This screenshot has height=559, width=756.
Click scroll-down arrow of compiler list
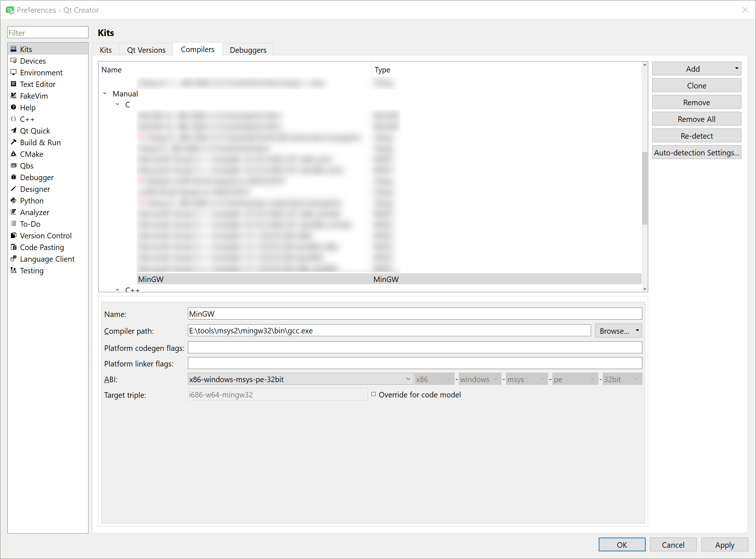(645, 289)
